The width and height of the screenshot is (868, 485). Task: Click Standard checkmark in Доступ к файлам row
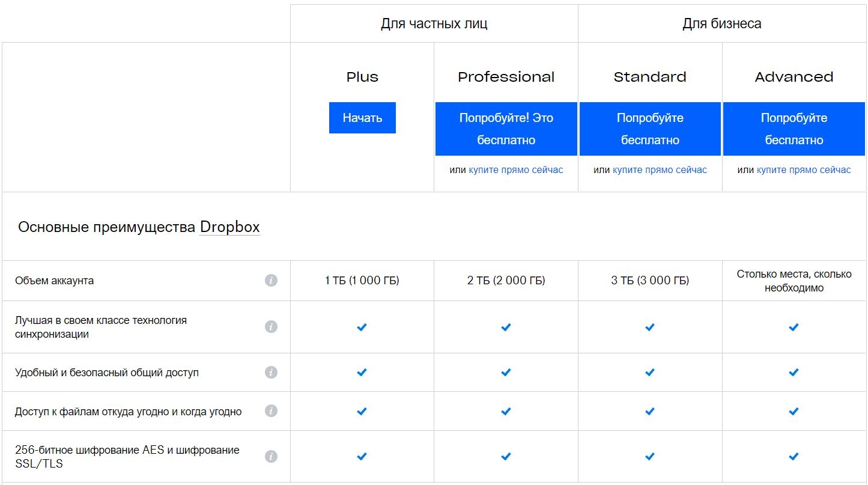tap(649, 412)
